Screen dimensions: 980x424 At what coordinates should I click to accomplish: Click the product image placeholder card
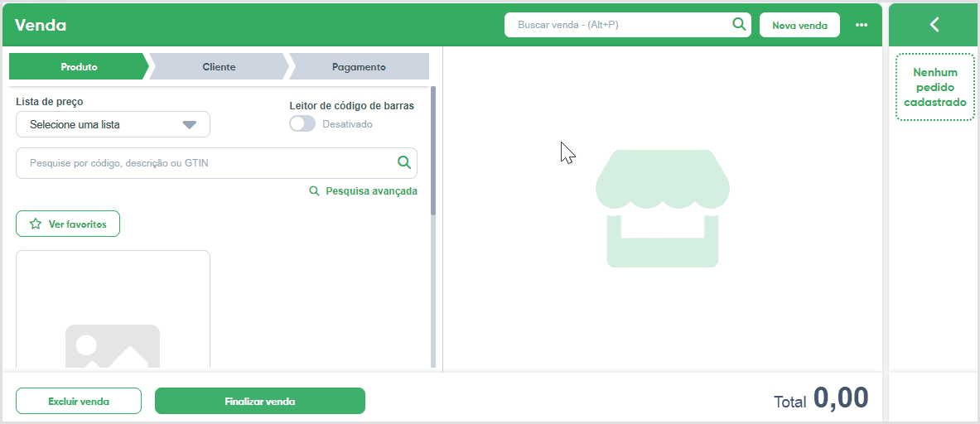[x=113, y=309]
